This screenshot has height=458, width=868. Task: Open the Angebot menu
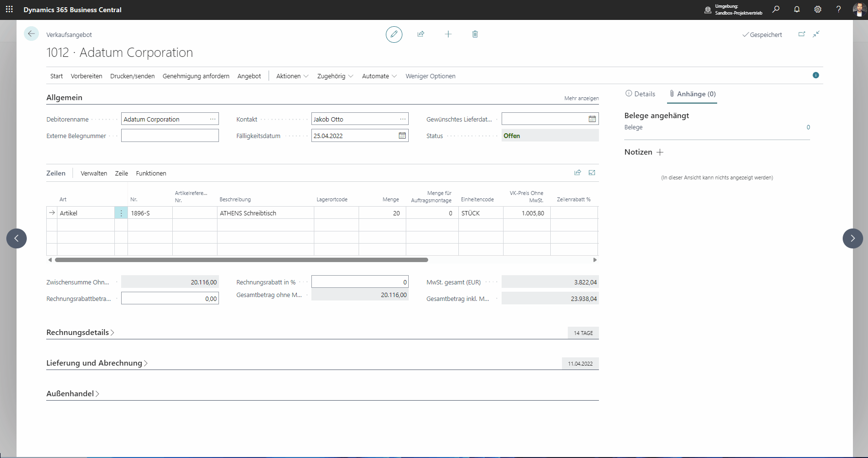[x=249, y=76]
